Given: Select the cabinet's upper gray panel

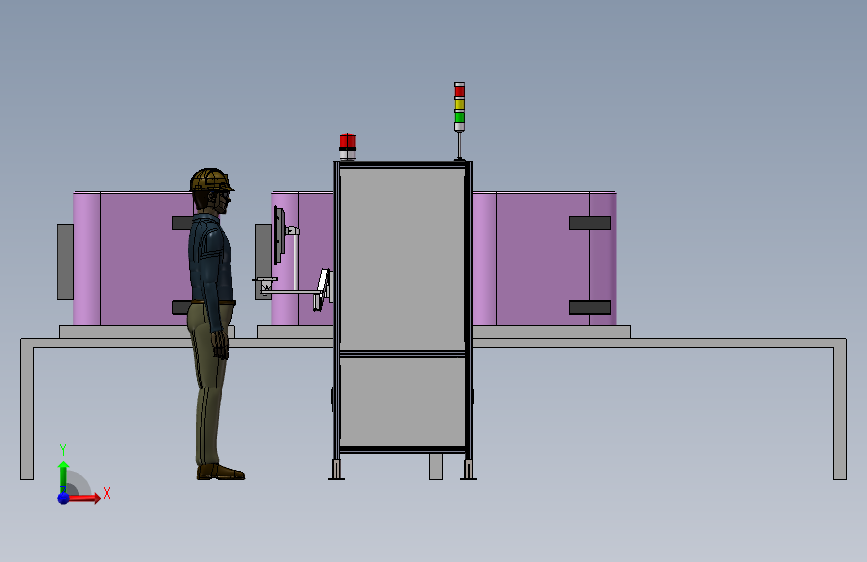Looking at the screenshot, I should point(403,259).
